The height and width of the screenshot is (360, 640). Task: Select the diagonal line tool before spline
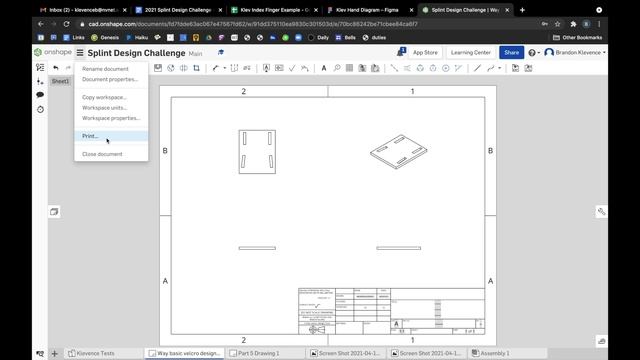(x=477, y=68)
